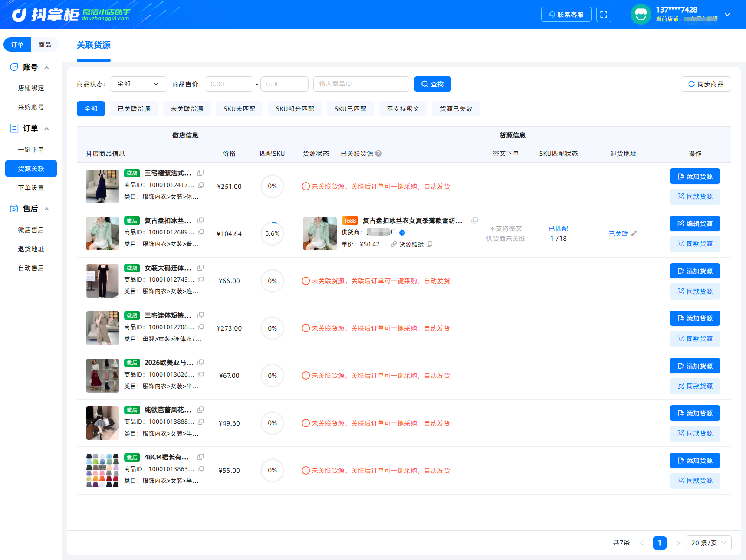Filter by 货源已失效 tab

point(456,108)
